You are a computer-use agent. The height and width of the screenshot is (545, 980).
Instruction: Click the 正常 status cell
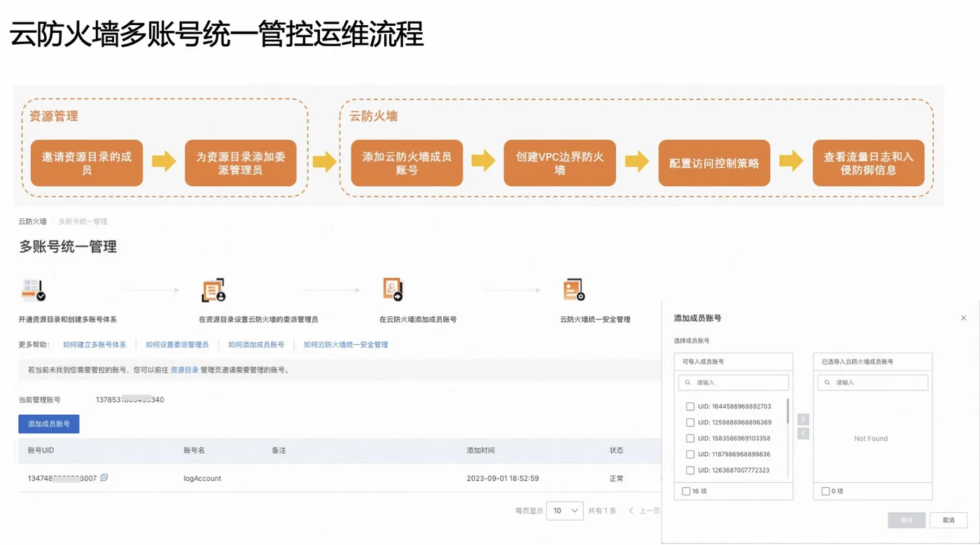(x=617, y=479)
